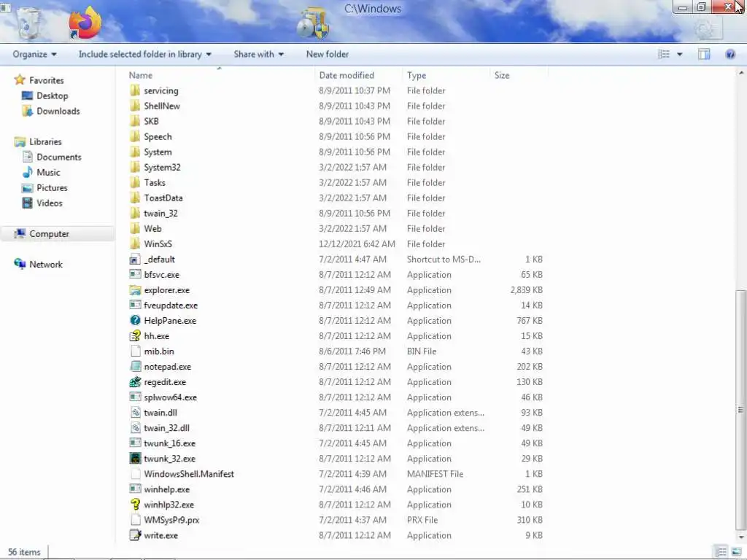Select the twunk_16.exe file name

(x=169, y=443)
